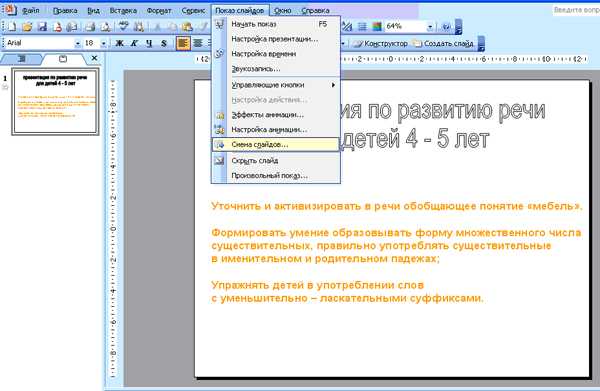
Task: Click the Help question mark icon
Action: [x=446, y=26]
